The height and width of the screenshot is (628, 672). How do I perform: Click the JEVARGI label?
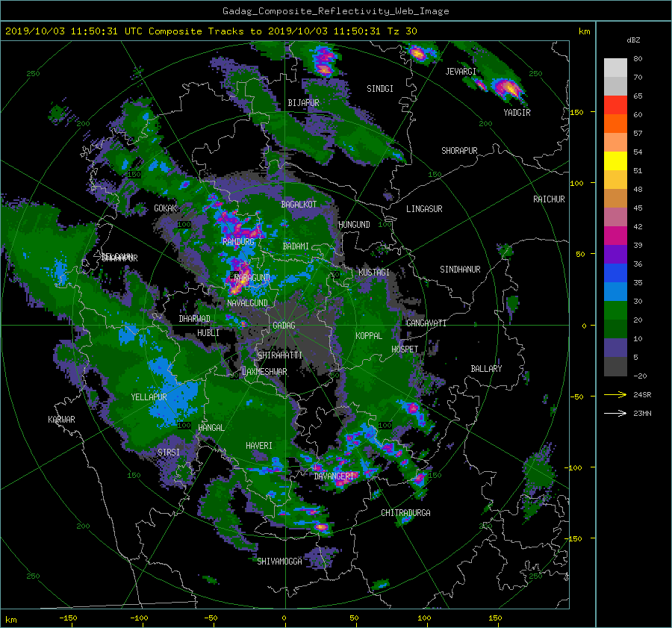(x=461, y=72)
